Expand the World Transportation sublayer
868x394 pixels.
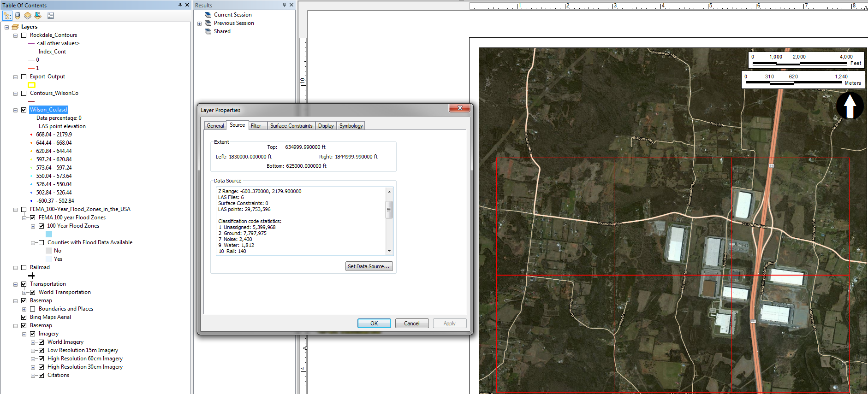point(24,293)
